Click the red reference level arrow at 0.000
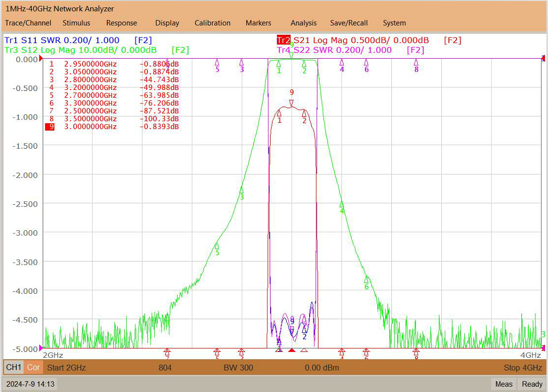 41,59
